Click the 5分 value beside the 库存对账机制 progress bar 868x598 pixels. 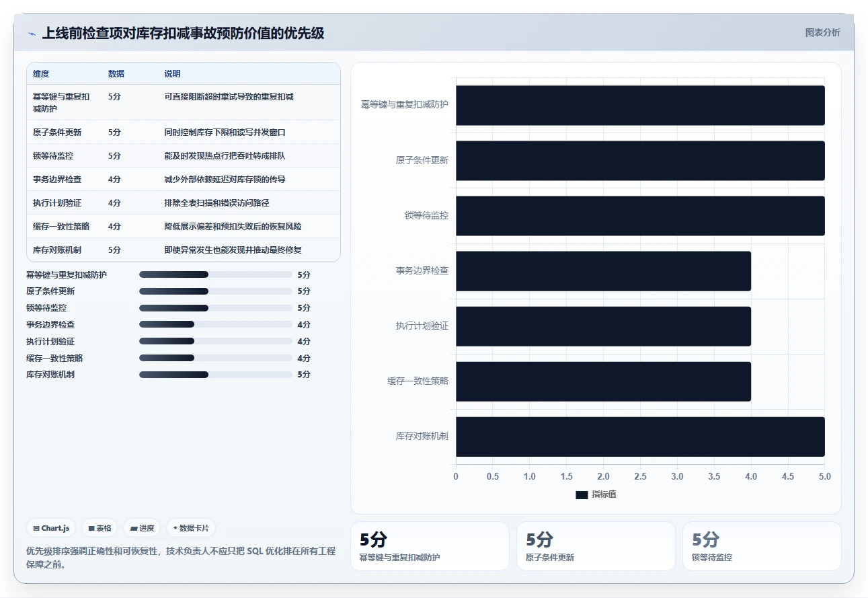304,375
